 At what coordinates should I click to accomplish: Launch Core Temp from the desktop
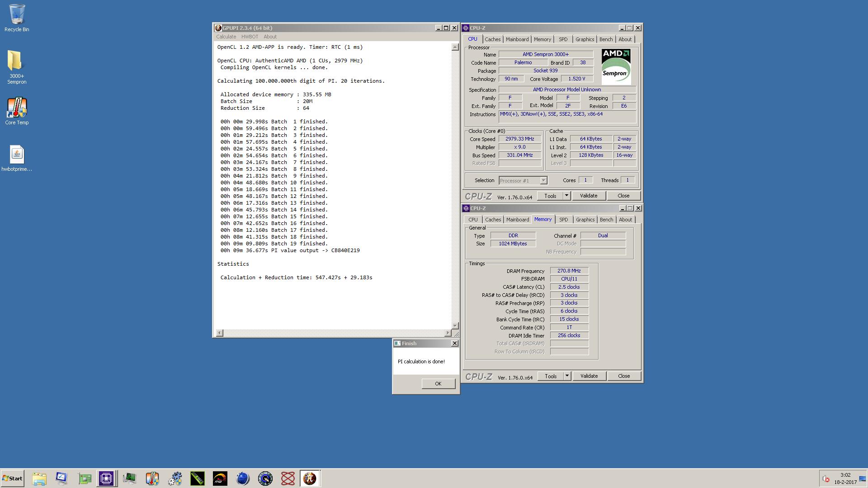tap(17, 111)
